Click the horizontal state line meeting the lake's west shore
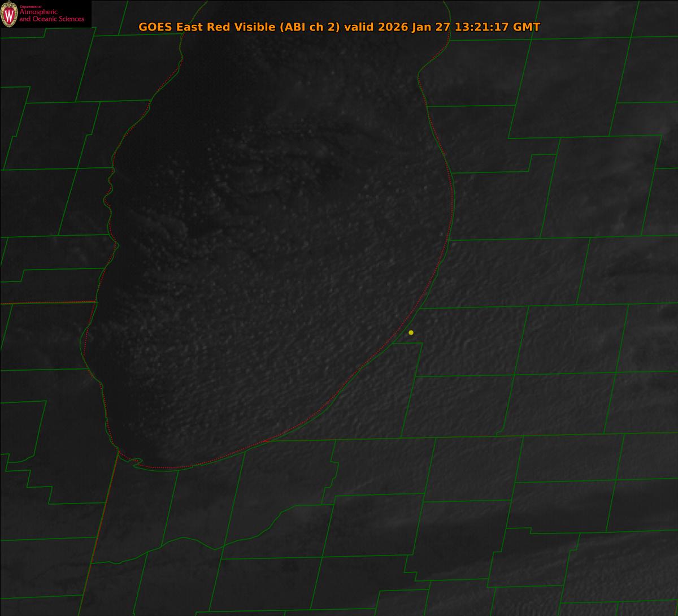Viewport: 678px width, 616px height. coord(48,303)
